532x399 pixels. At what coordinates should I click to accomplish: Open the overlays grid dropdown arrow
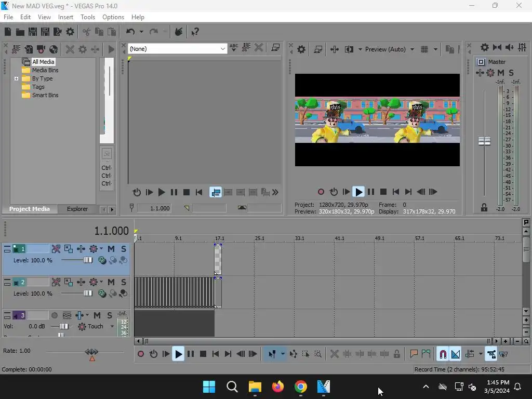pos(435,49)
